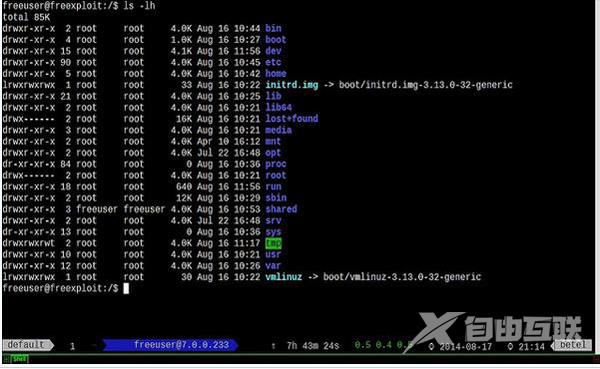Screen dimensions: 600x369
Task: Click the load average '0.5 0.4' status entry
Action: pyautogui.click(x=373, y=345)
